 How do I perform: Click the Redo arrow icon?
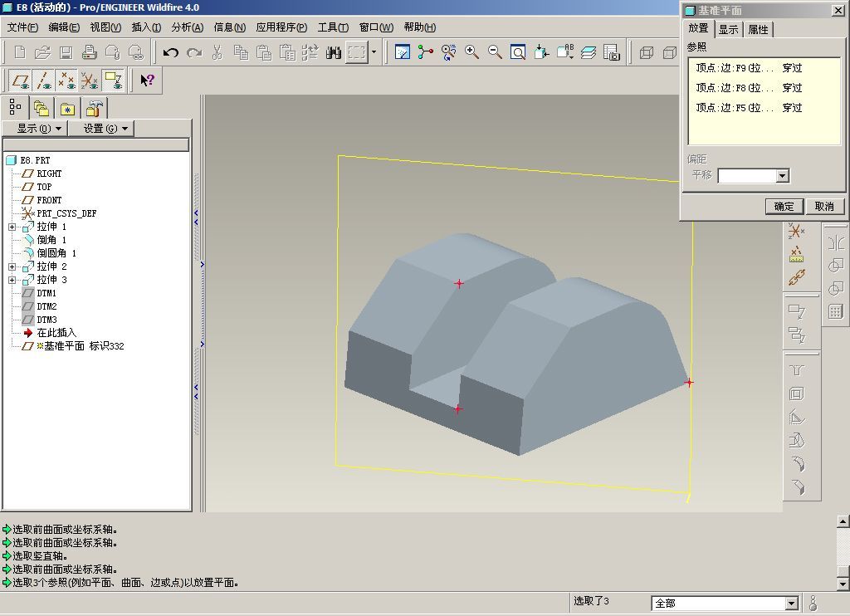click(194, 52)
